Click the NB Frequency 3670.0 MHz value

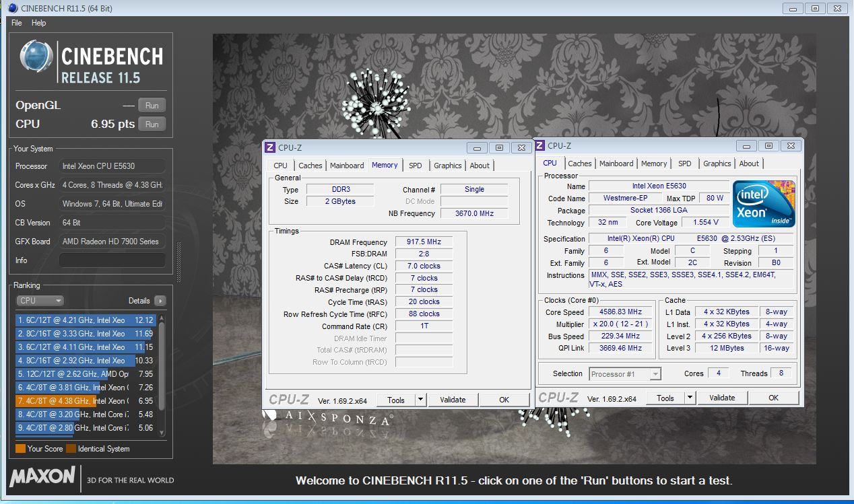coord(474,213)
